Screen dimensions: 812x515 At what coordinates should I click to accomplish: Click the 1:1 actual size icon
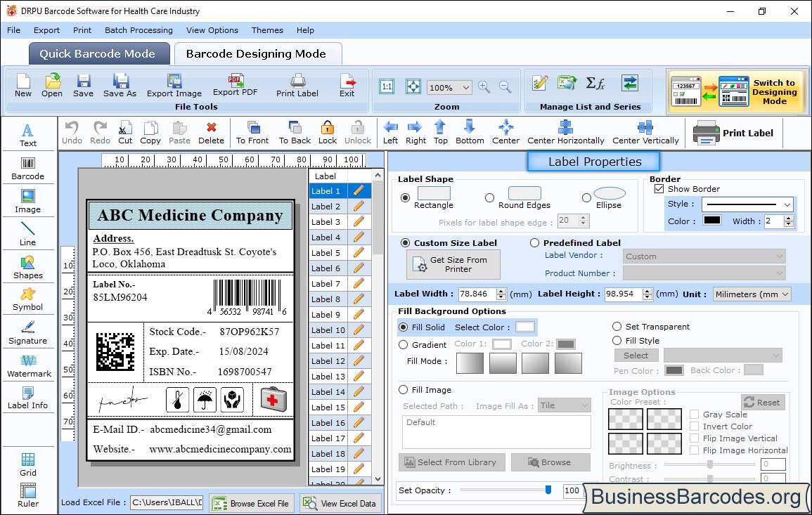[387, 86]
